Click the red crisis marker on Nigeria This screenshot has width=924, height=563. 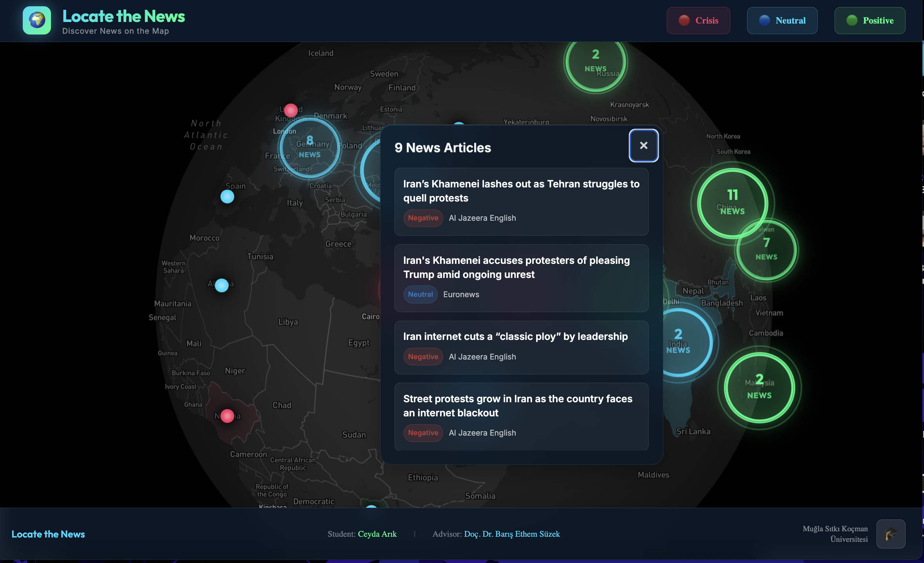[227, 416]
